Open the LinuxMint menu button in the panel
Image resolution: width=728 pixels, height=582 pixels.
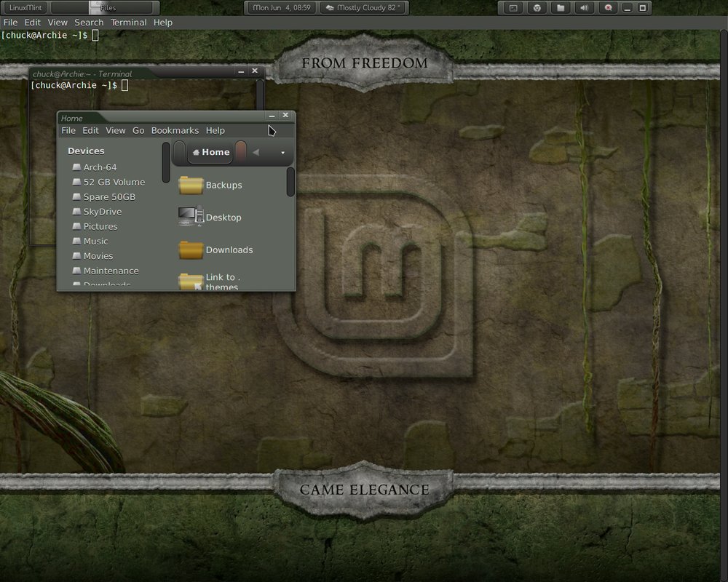tap(25, 7)
